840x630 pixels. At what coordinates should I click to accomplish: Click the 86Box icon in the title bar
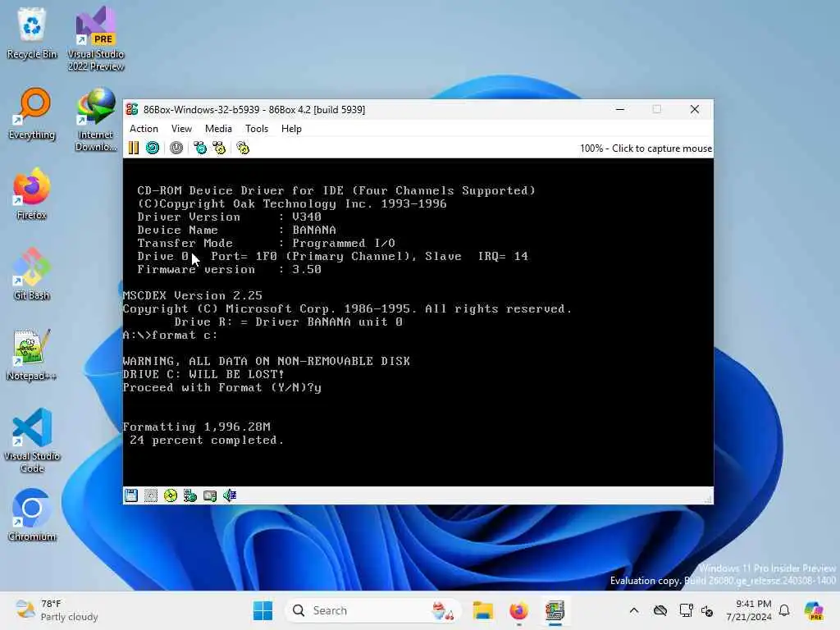[132, 109]
